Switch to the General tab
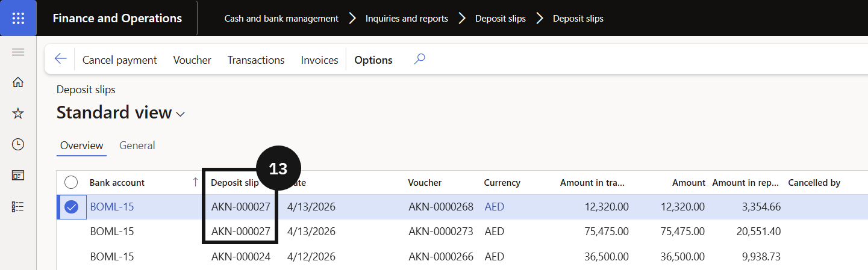Screen dimensions: 868x270 [137, 146]
